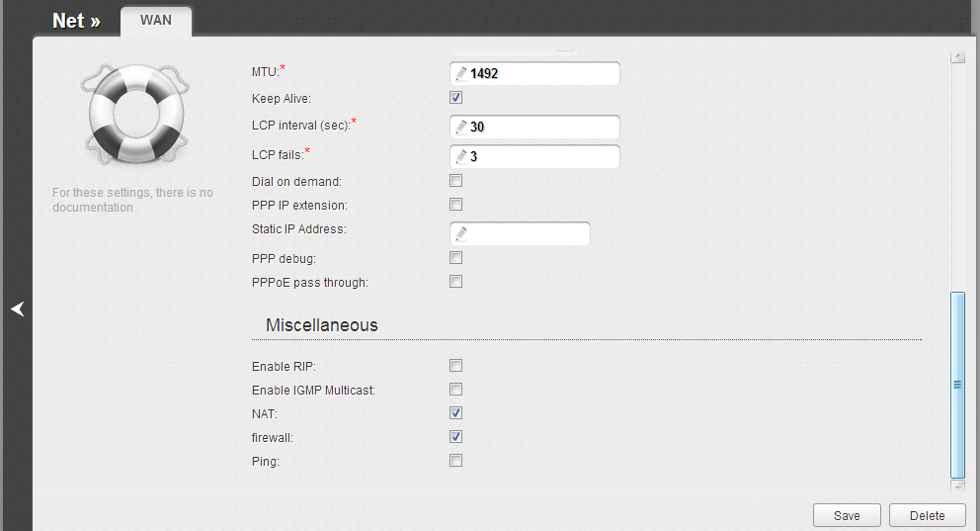Image resolution: width=980 pixels, height=531 pixels.
Task: Disable the firewall checkbox
Action: pos(455,437)
